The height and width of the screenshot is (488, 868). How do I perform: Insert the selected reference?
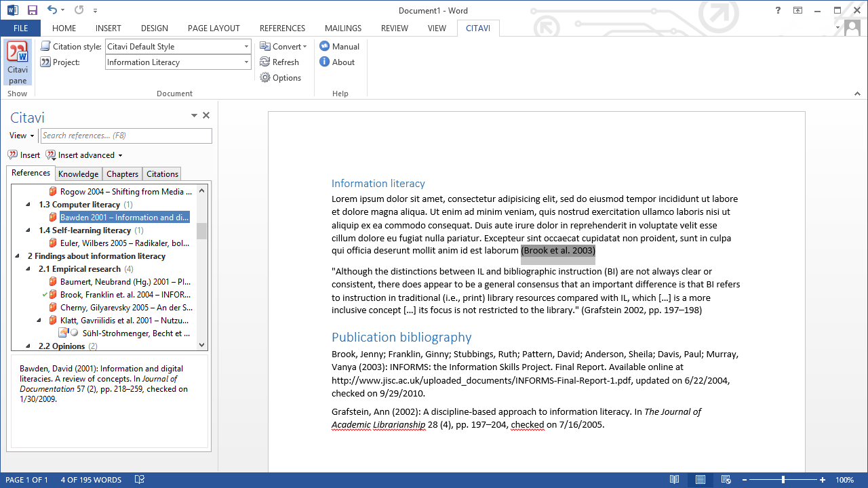tap(24, 155)
